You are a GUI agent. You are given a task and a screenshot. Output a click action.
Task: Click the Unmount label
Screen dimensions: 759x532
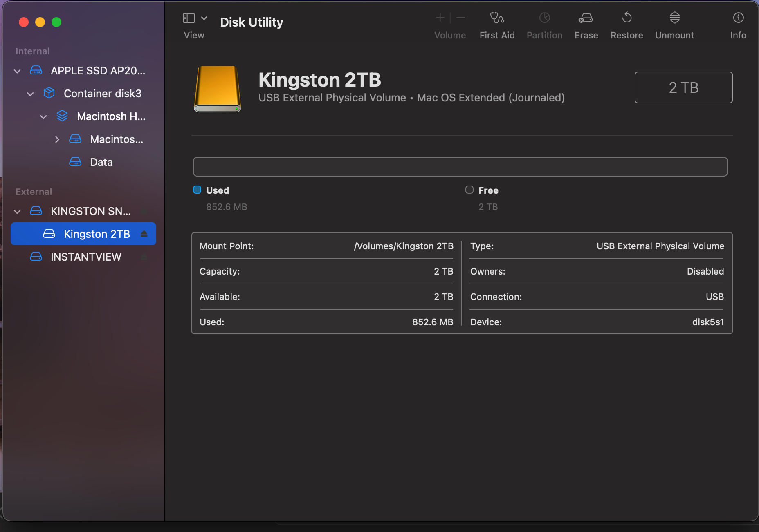[674, 35]
